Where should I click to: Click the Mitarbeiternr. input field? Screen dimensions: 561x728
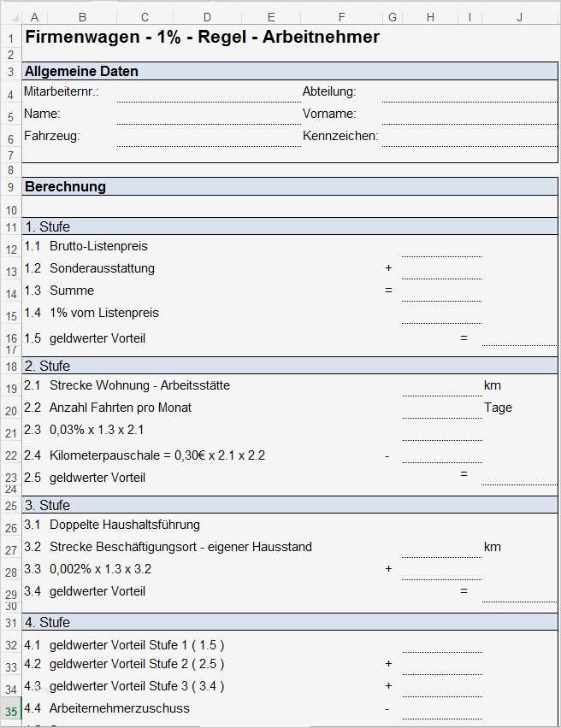[x=205, y=92]
